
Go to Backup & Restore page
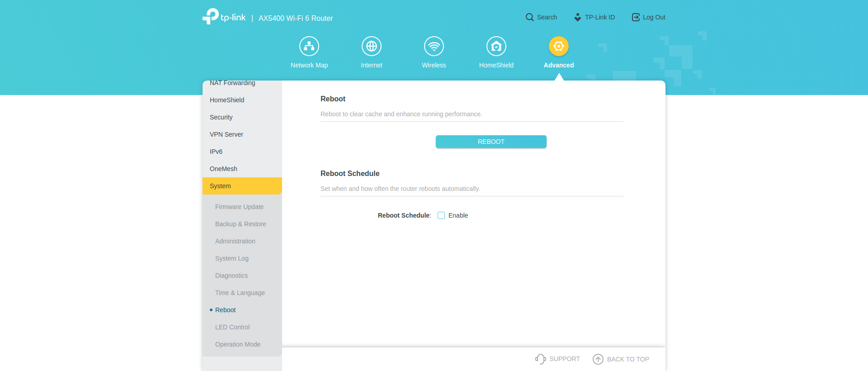coord(241,224)
